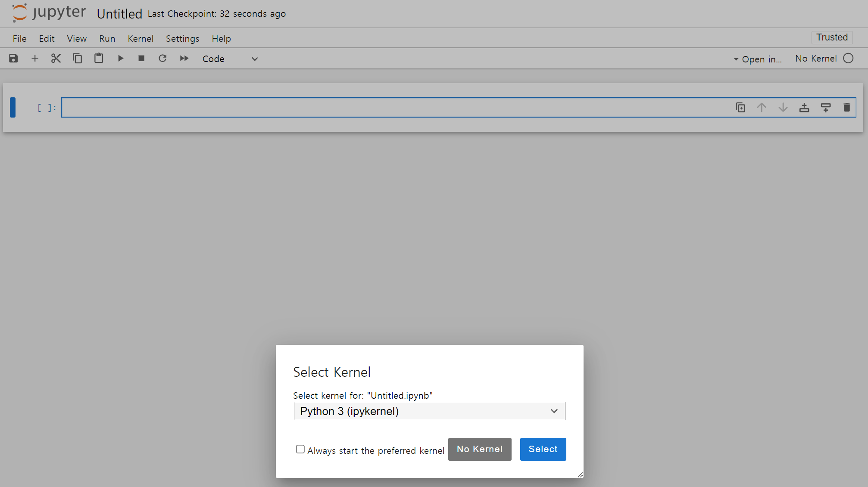868x487 pixels.
Task: Click the No Kernel dialog button
Action: 479,449
